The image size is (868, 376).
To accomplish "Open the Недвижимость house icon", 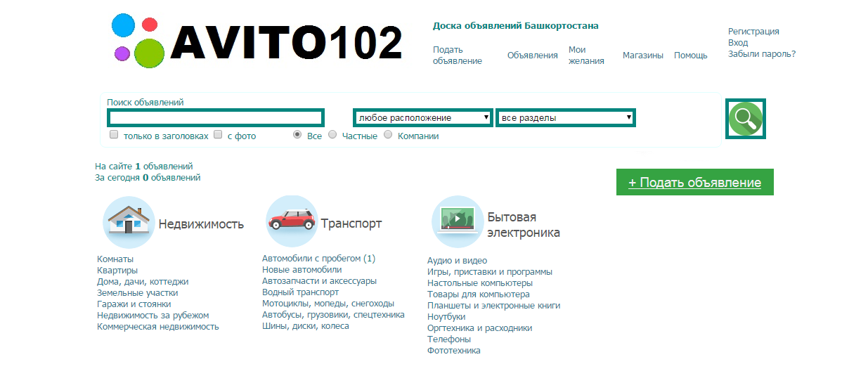I will [129, 222].
